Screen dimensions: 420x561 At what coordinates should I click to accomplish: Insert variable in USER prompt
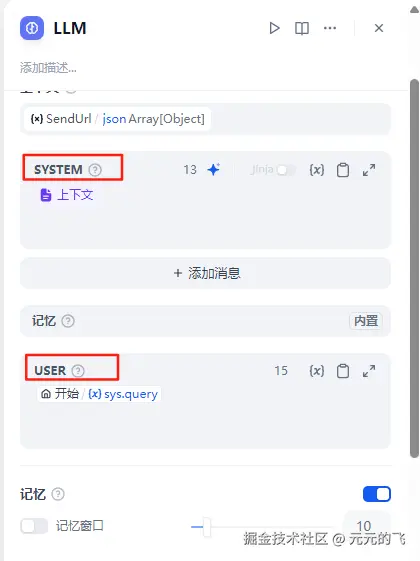tap(317, 371)
